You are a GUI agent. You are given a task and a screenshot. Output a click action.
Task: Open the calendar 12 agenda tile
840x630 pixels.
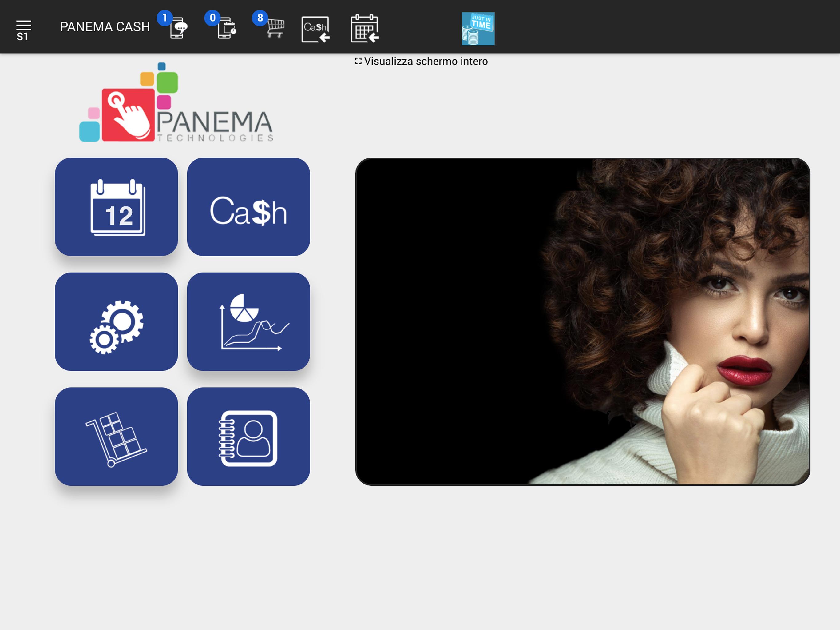click(x=116, y=207)
